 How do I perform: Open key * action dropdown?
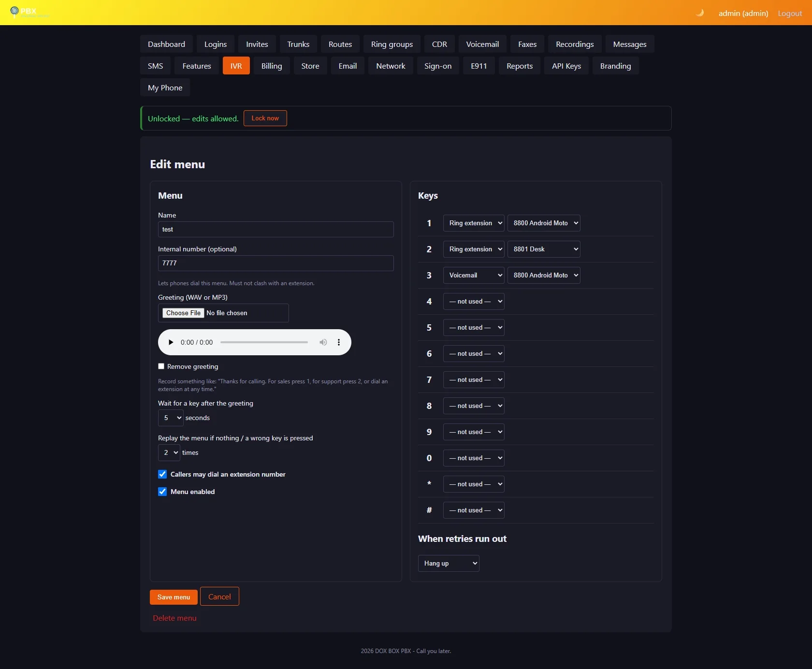click(x=474, y=484)
